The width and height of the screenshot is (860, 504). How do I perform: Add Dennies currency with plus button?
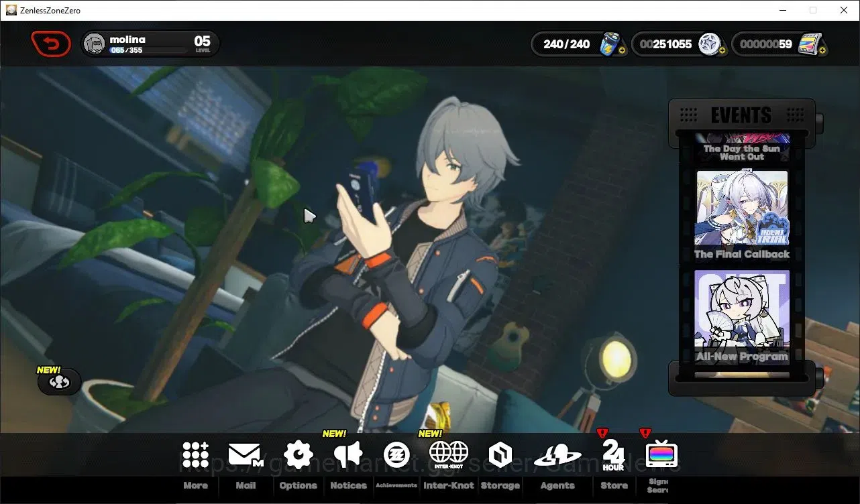tap(722, 50)
